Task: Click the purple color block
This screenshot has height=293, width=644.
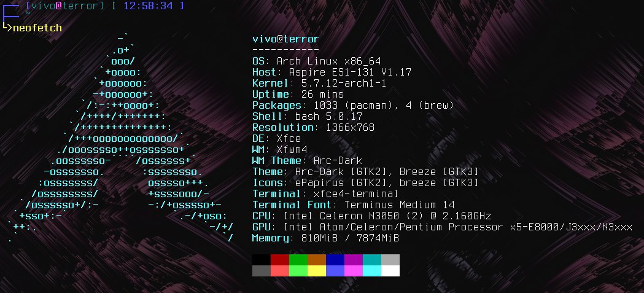Action: coord(354,260)
